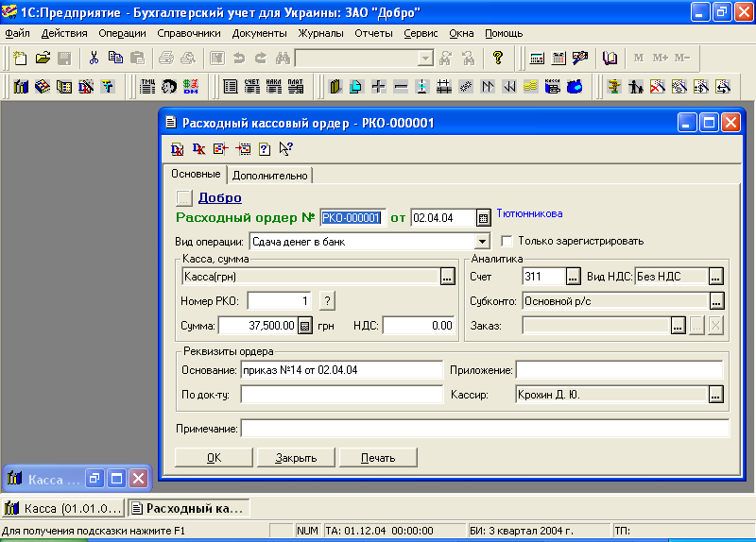Click the Open folder toolbar icon

click(x=43, y=59)
